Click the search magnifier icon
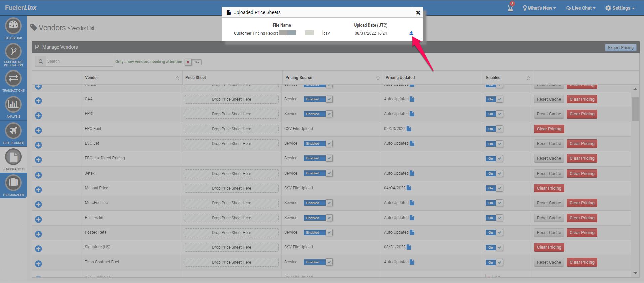644x283 pixels. pyautogui.click(x=41, y=61)
